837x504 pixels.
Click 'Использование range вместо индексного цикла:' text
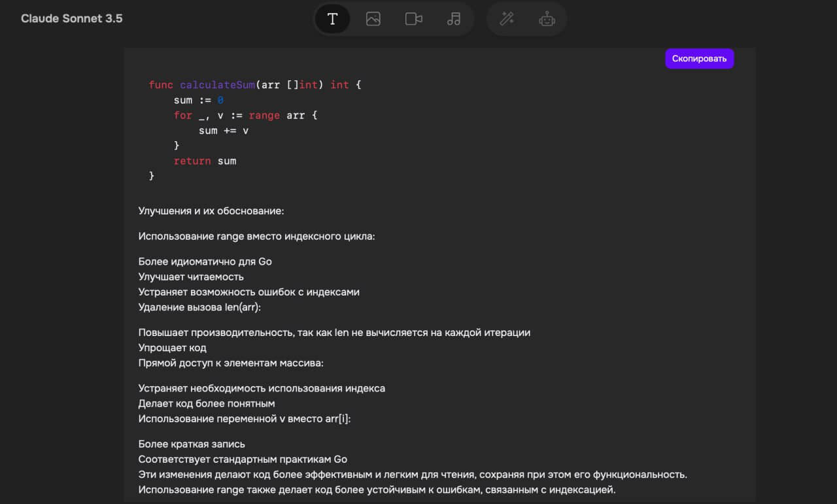coord(256,237)
